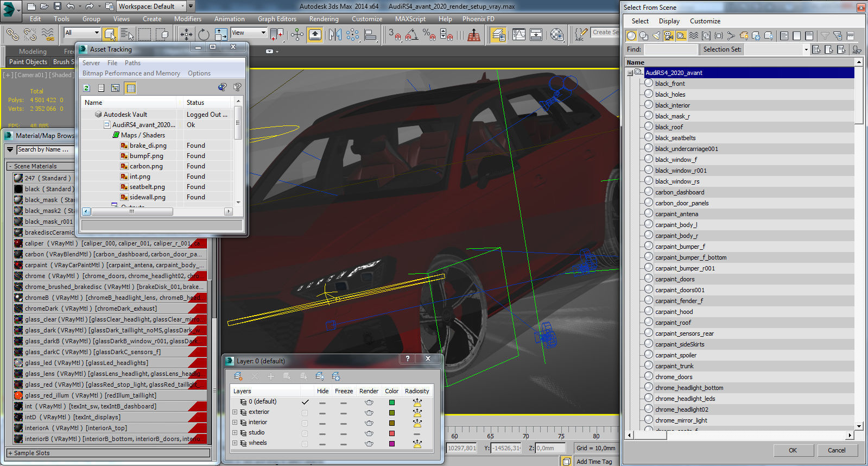Open the Rendering menu
The height and width of the screenshot is (466, 868).
click(x=324, y=18)
